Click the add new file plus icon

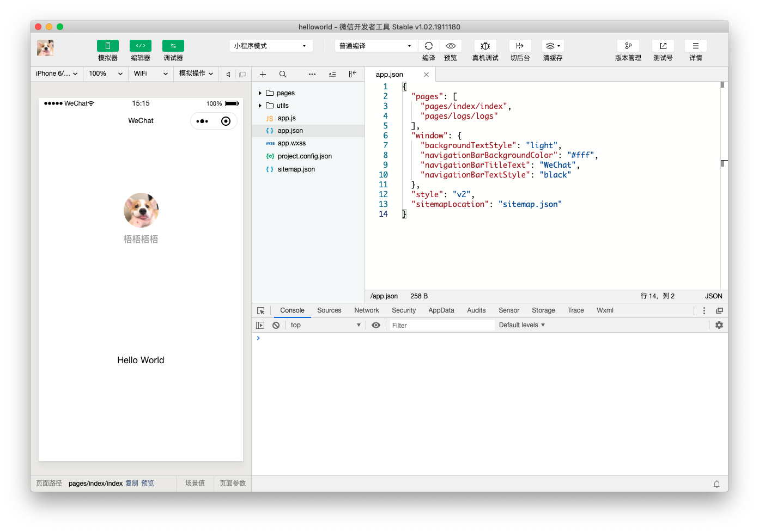coord(263,74)
